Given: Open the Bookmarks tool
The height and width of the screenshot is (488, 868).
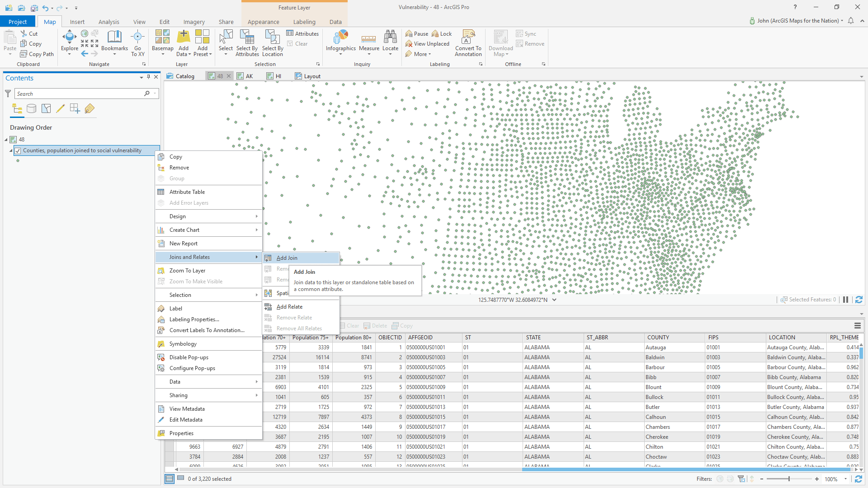Looking at the screenshot, I should point(114,40).
